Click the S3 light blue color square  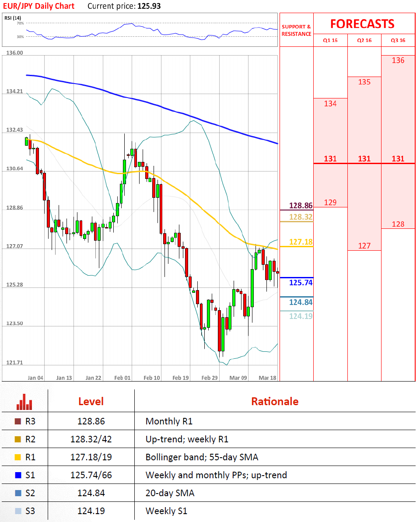tap(18, 511)
